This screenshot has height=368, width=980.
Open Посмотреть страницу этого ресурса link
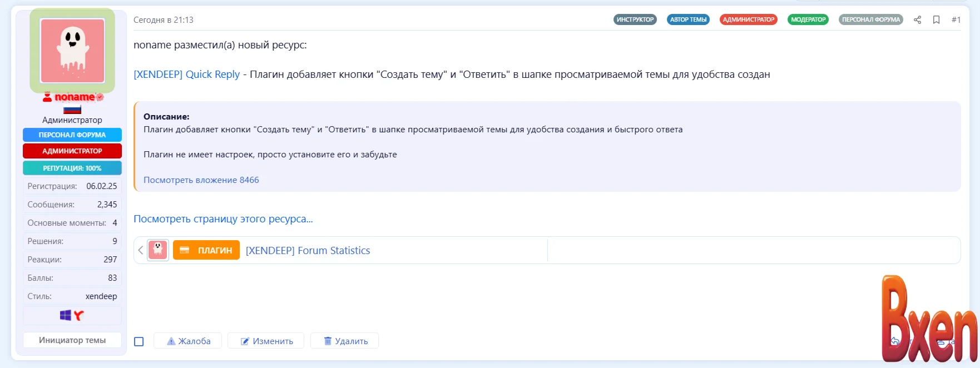223,219
